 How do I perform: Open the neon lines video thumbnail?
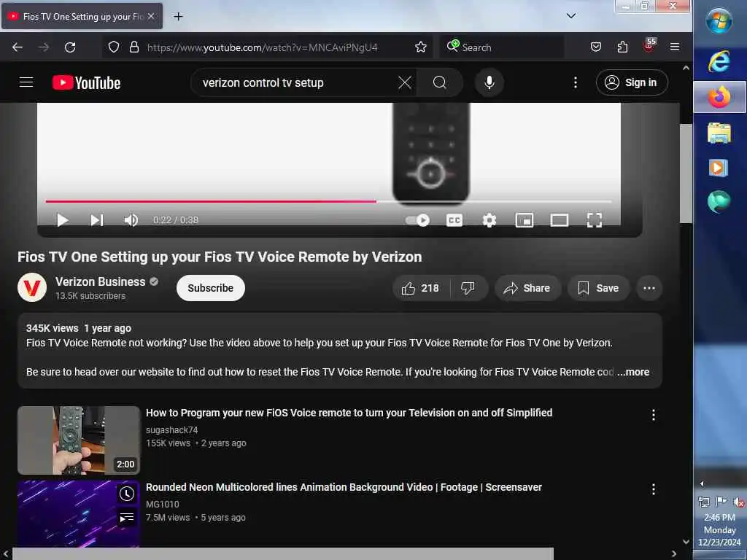click(79, 514)
